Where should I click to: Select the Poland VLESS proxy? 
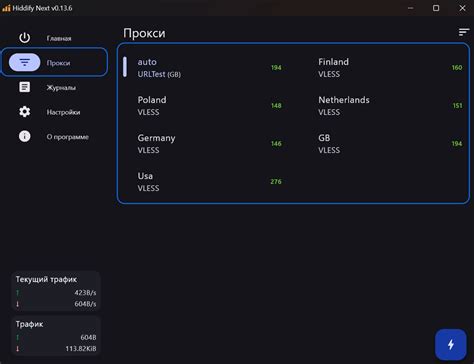(203, 106)
